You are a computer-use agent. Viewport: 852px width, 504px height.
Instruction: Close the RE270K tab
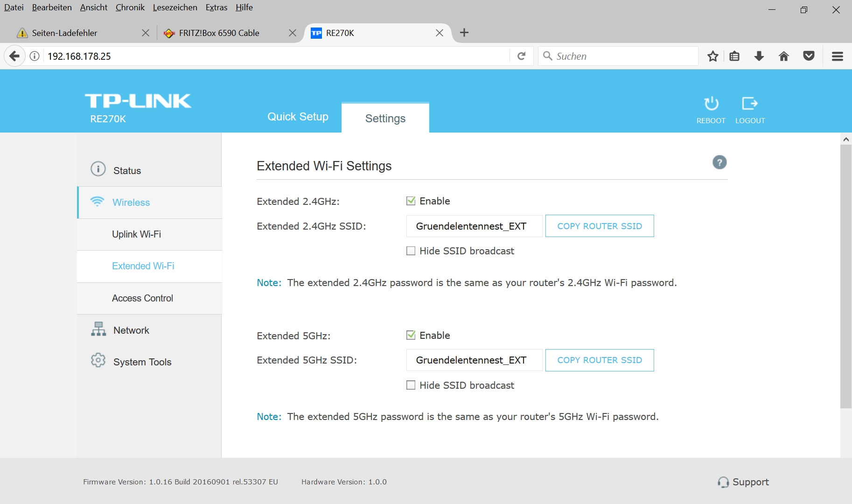point(440,33)
